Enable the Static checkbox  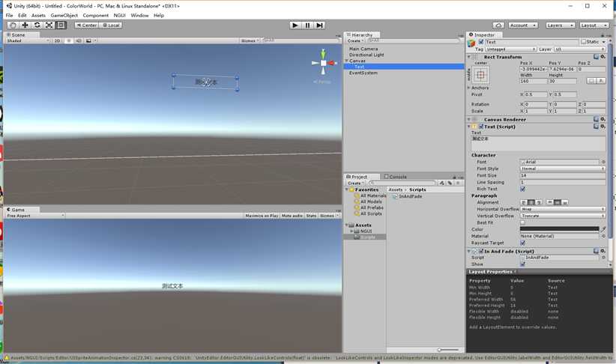tap(583, 42)
